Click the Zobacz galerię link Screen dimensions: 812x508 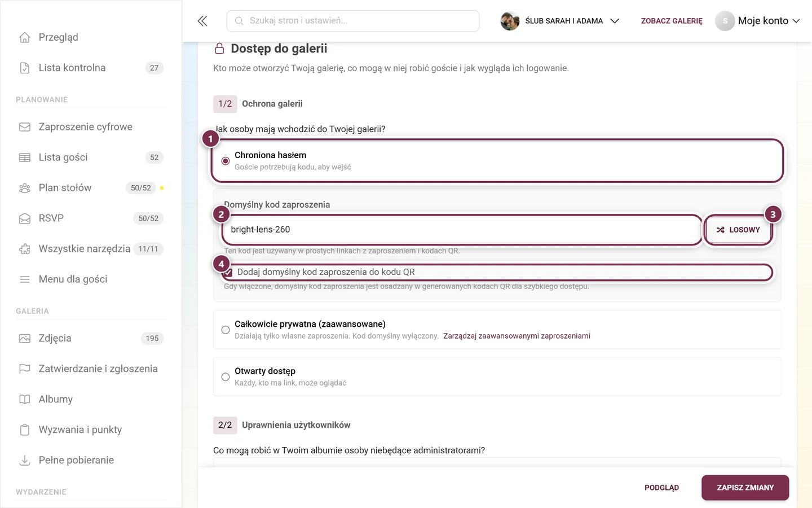coord(672,21)
